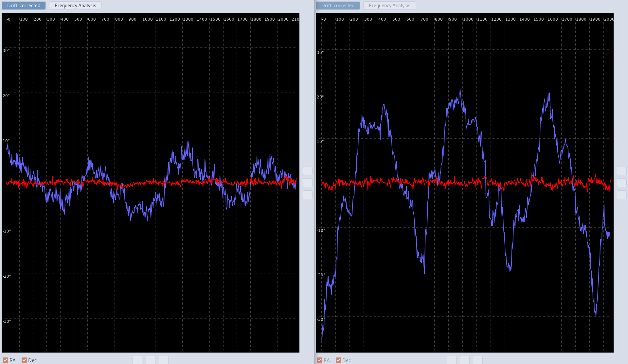Open Frequency Analysis tab in left panel

(x=75, y=6)
